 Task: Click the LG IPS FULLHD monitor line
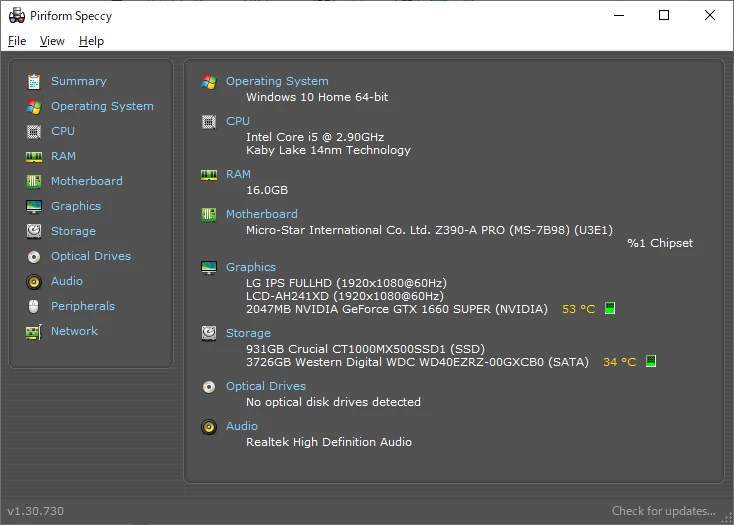[346, 283]
